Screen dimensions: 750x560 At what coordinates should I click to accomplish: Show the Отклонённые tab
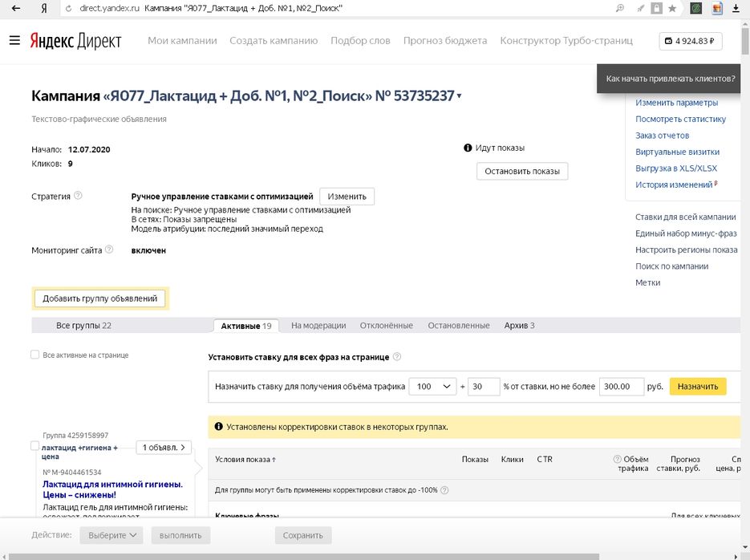(387, 326)
